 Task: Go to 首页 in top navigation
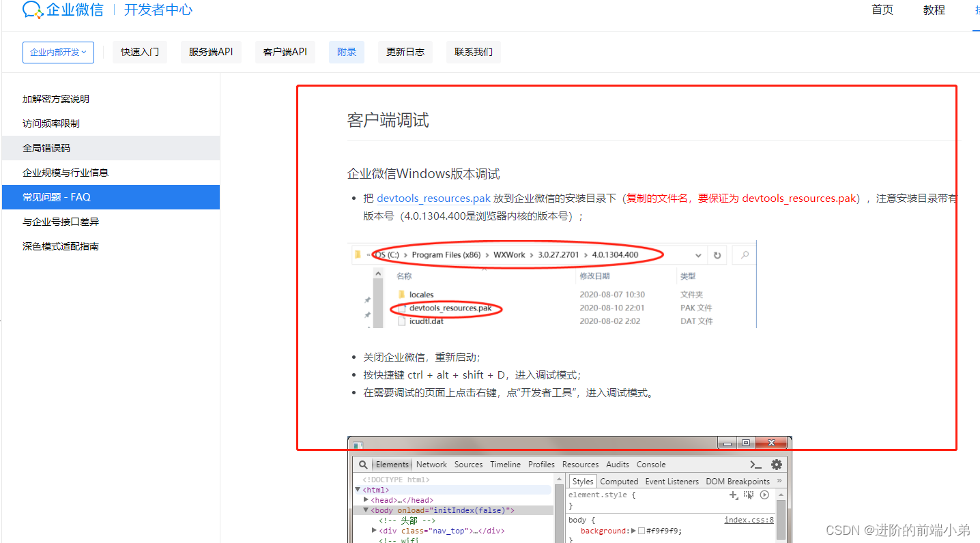[882, 10]
